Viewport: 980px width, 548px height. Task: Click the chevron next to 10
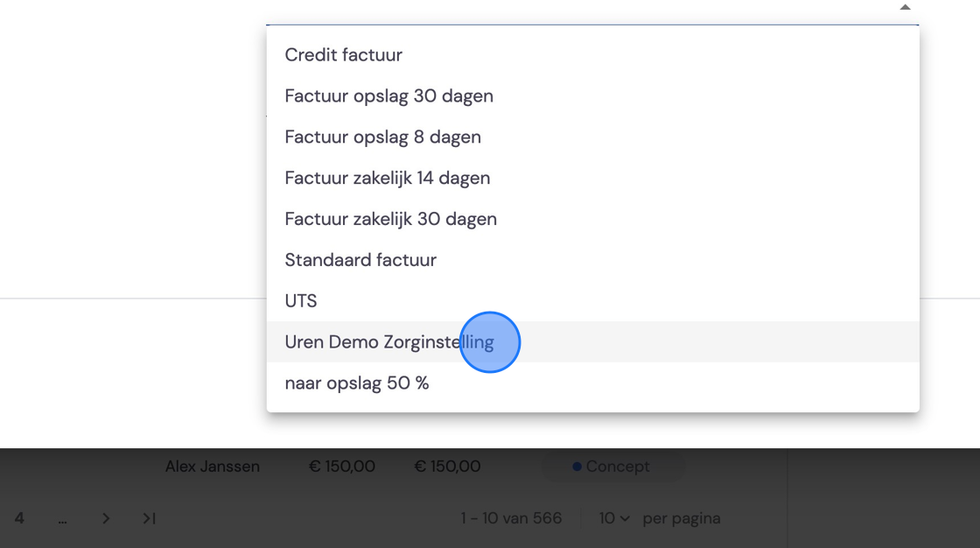click(x=625, y=519)
